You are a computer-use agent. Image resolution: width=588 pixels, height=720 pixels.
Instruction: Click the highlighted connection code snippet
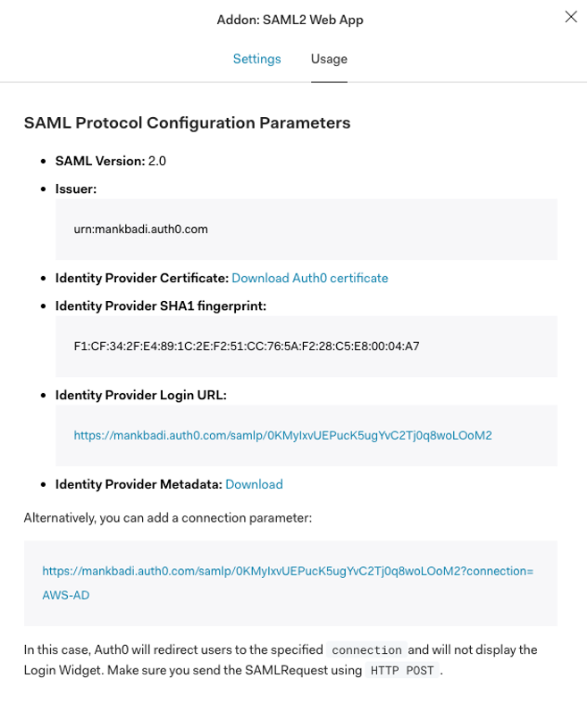[366, 650]
